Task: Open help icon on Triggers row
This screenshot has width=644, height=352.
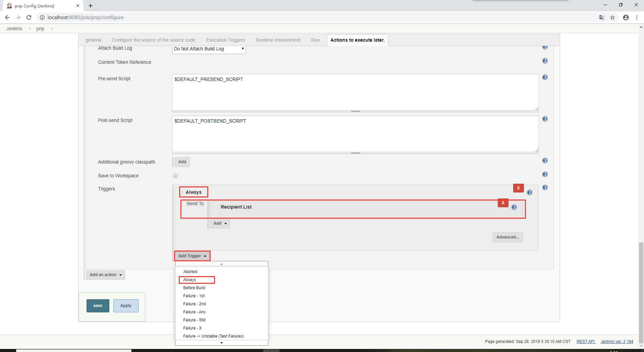Action: pyautogui.click(x=545, y=187)
